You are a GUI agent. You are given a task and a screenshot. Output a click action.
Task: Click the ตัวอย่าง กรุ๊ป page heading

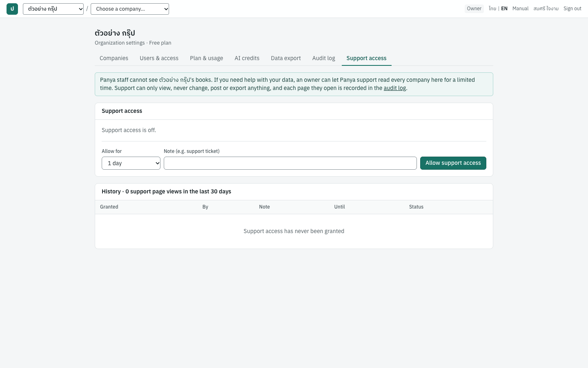tap(115, 33)
